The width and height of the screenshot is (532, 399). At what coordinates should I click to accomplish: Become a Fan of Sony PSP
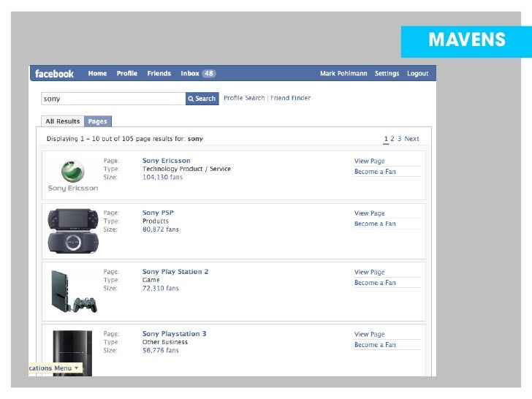(375, 224)
